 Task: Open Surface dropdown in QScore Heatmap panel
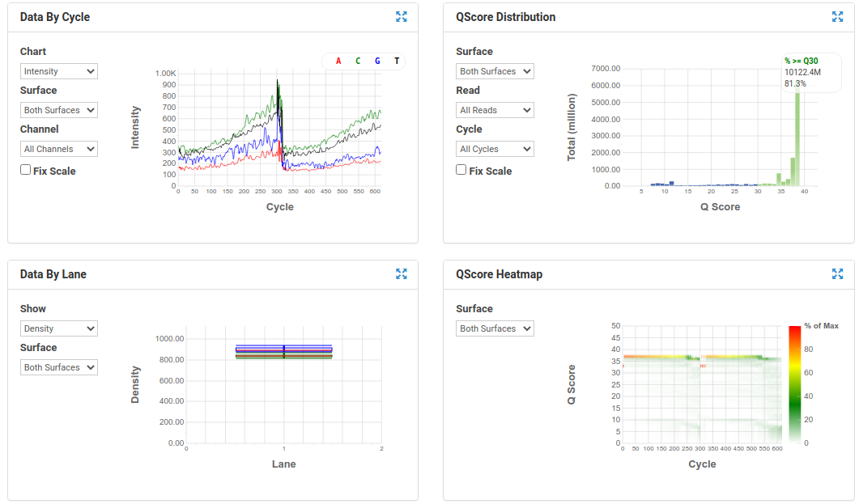click(x=495, y=328)
